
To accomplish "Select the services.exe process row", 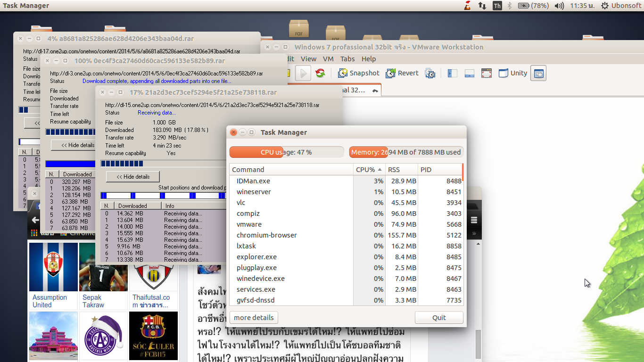I will pyautogui.click(x=346, y=289).
